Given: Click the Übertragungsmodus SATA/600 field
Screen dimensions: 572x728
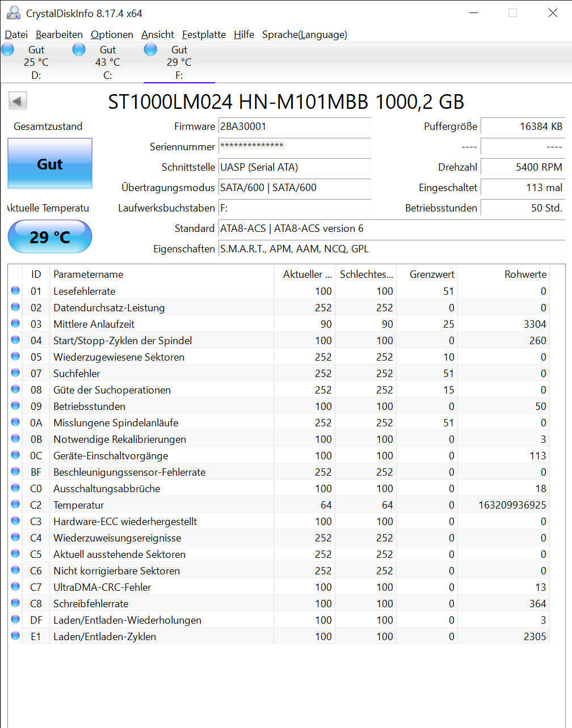Looking at the screenshot, I should click(295, 188).
